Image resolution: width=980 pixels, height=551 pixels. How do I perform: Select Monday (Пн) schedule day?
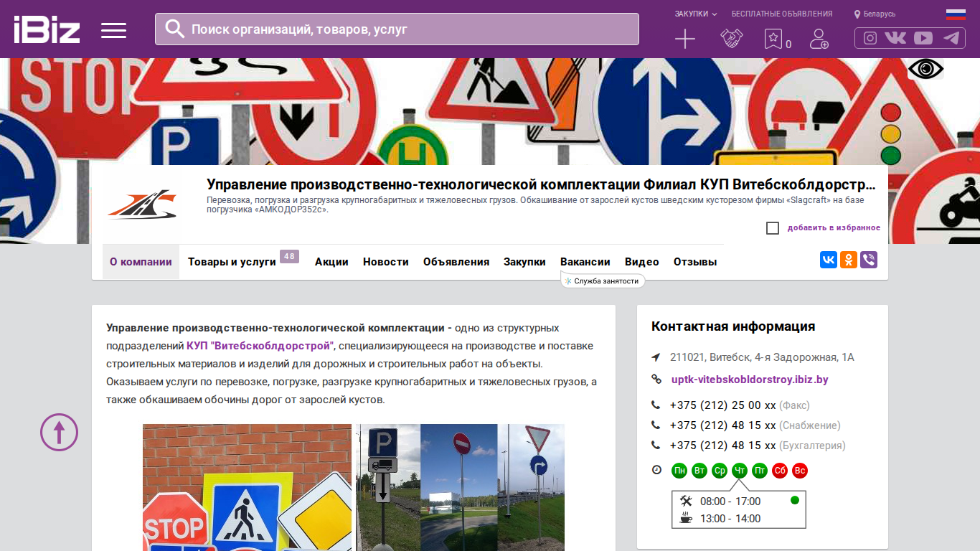[x=679, y=471]
